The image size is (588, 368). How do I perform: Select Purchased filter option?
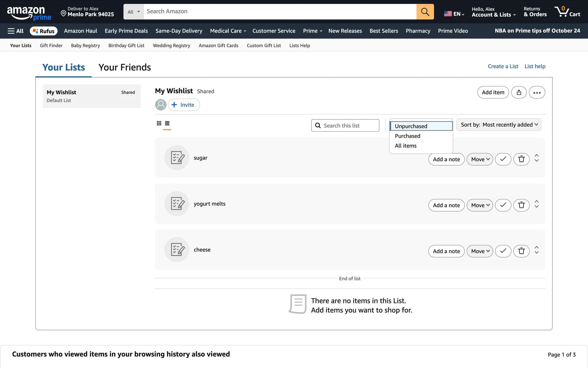click(x=408, y=136)
